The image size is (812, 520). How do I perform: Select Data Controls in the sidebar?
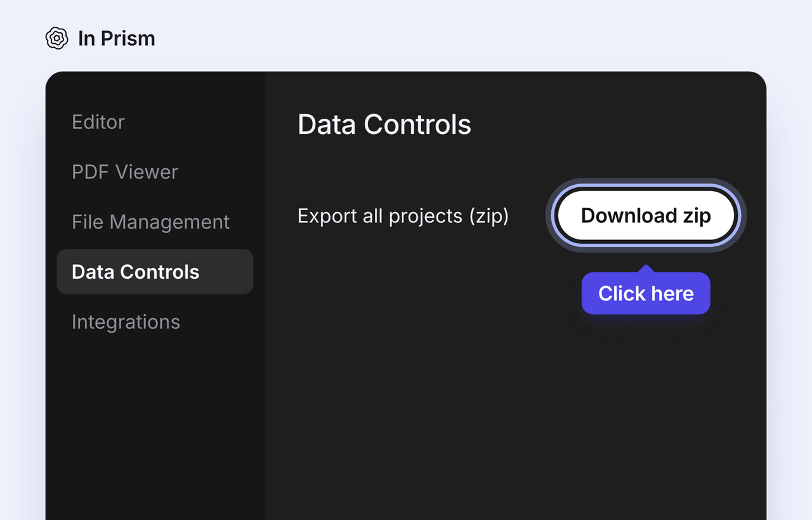coord(155,272)
